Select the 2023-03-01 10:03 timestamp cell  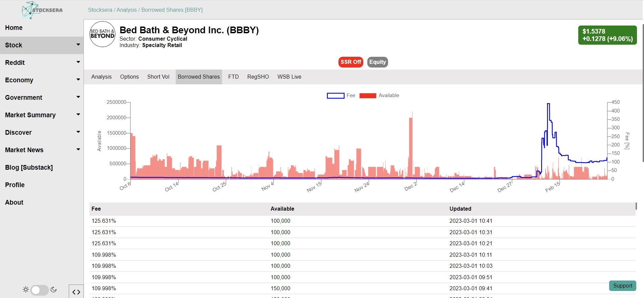click(471, 266)
